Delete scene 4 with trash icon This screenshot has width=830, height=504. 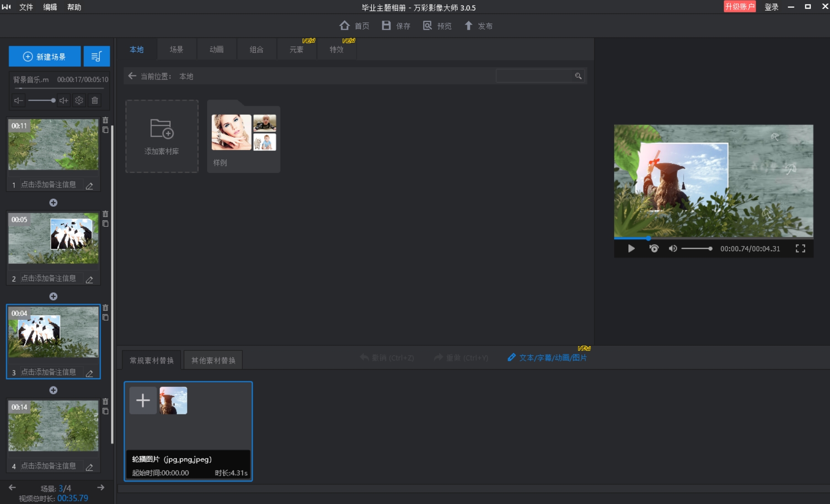pyautogui.click(x=106, y=402)
